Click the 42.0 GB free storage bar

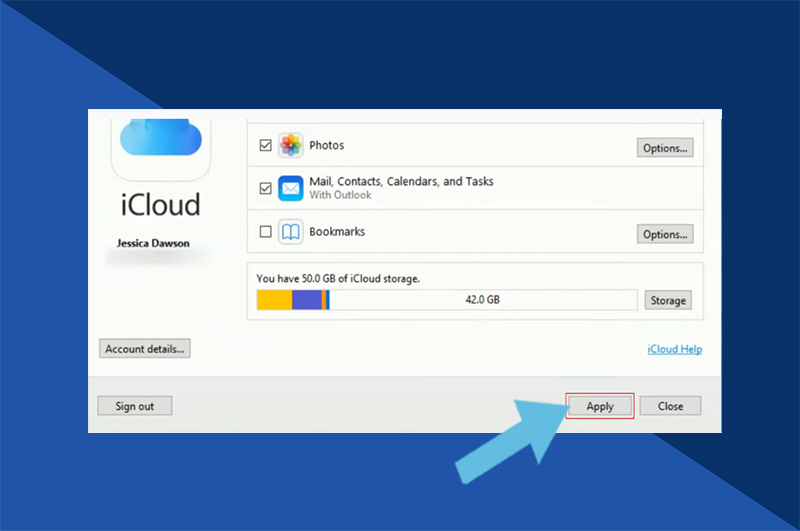tap(483, 300)
